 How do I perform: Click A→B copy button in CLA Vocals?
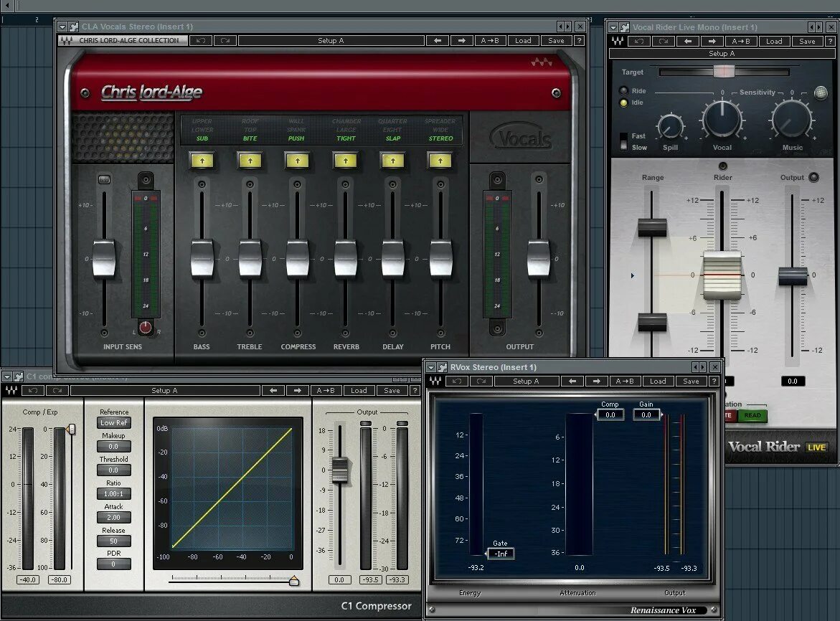pyautogui.click(x=490, y=41)
